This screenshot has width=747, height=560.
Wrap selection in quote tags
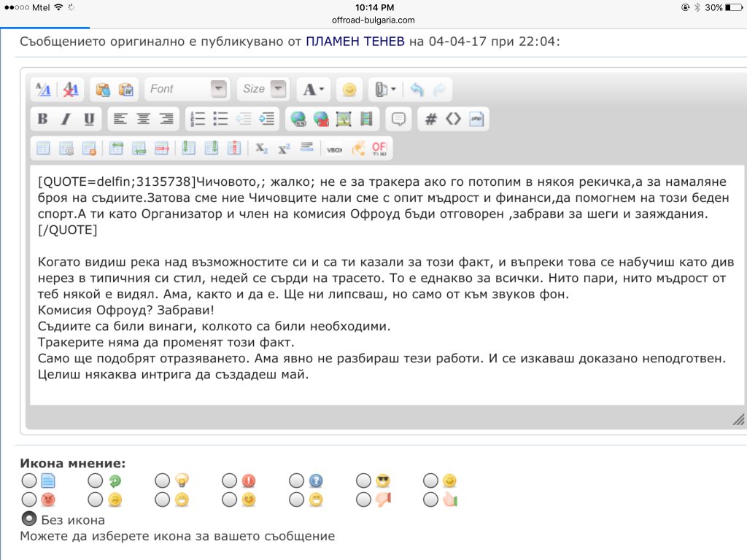[398, 119]
